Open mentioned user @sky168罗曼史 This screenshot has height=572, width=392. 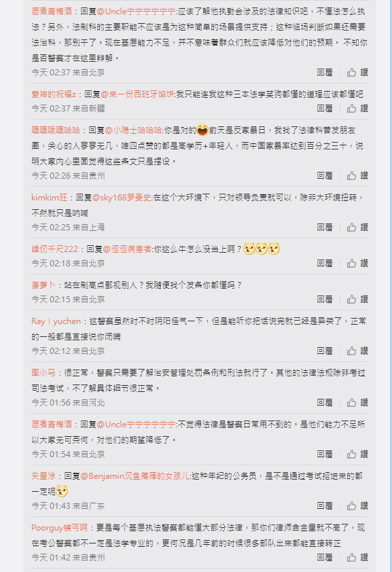pyautogui.click(x=122, y=198)
